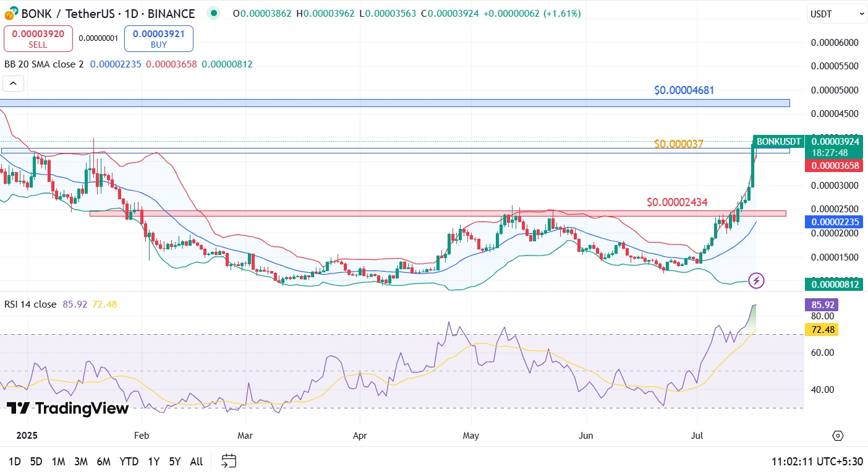Select the 5Y time range
Viewport: 868px width, 474px height.
(x=175, y=461)
